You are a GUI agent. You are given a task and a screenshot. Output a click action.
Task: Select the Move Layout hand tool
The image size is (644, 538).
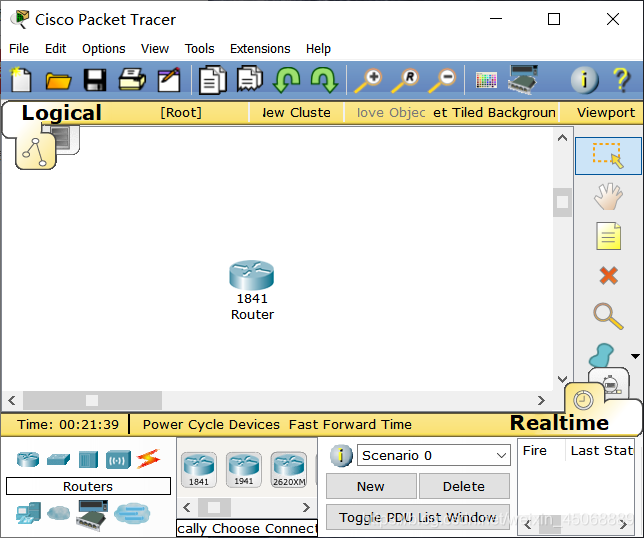[x=608, y=196]
